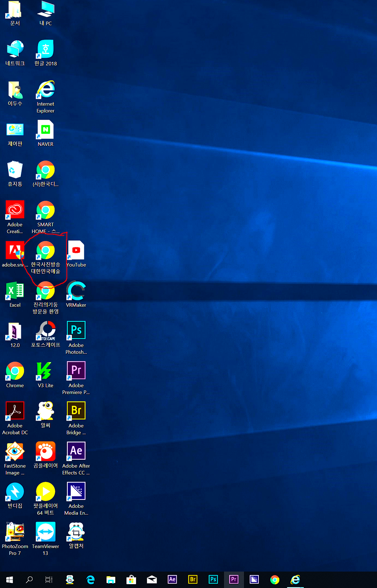Click the Chrome taskbar icon
This screenshot has width=377, height=588.
[x=275, y=580]
